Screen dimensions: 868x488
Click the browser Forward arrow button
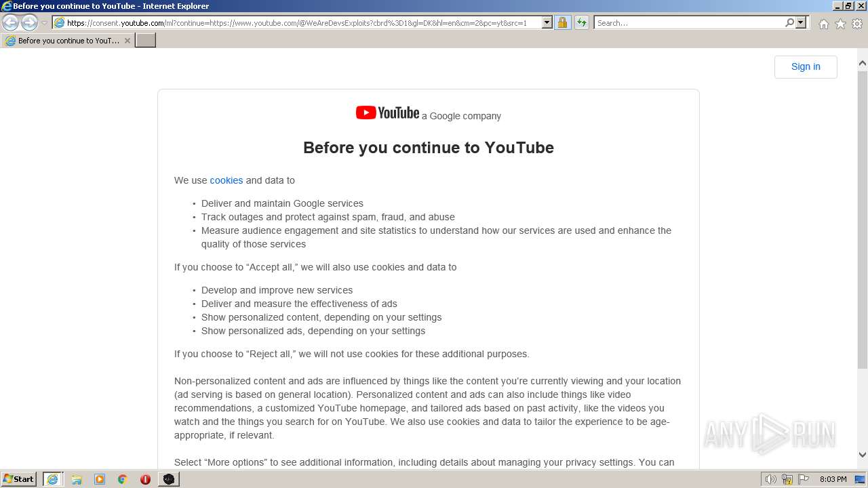29,22
